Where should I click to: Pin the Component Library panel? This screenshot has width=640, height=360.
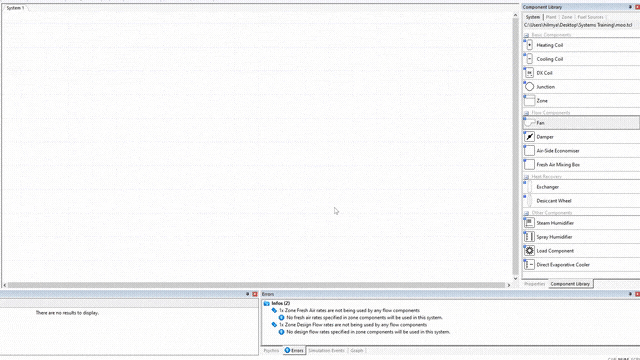coord(630,7)
